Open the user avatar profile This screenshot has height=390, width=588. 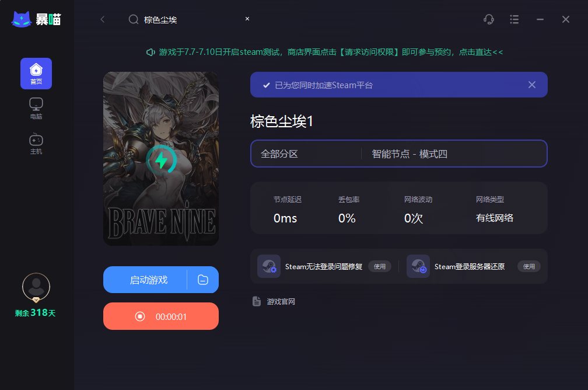(x=36, y=287)
